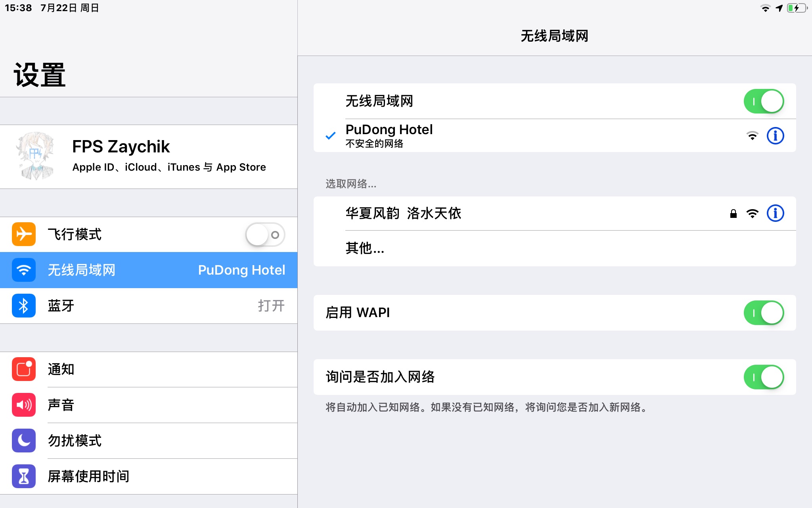Tap 其他... to add another network

[x=365, y=248]
